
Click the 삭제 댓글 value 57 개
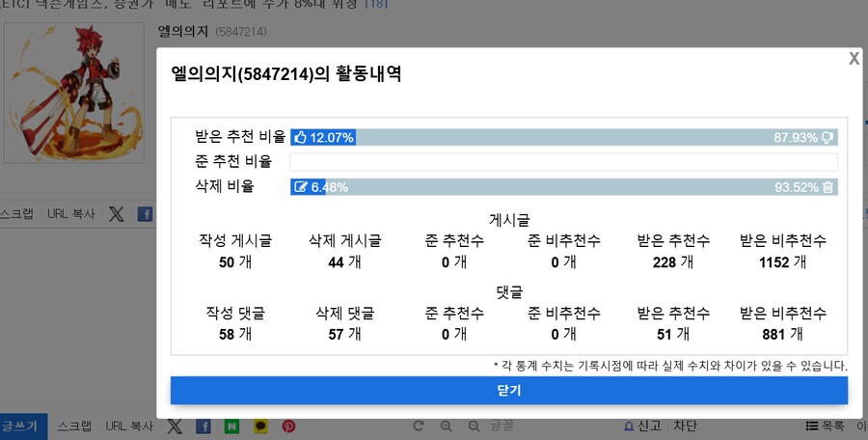click(x=344, y=334)
